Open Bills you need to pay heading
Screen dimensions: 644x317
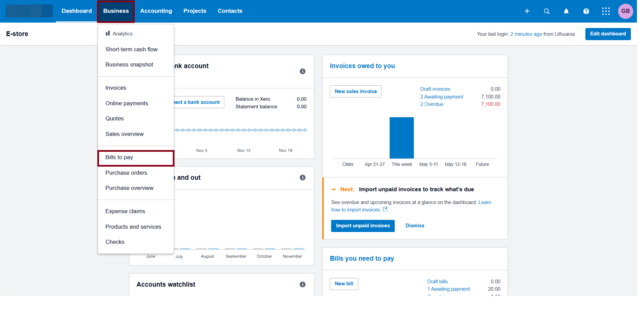click(x=362, y=258)
